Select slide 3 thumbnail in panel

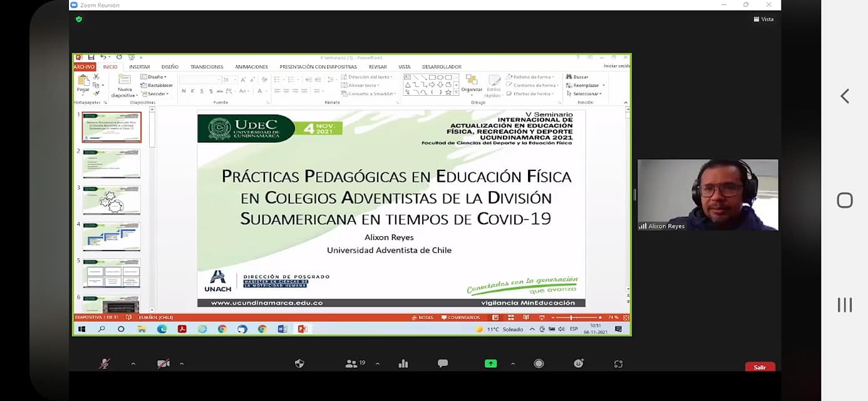(x=111, y=200)
